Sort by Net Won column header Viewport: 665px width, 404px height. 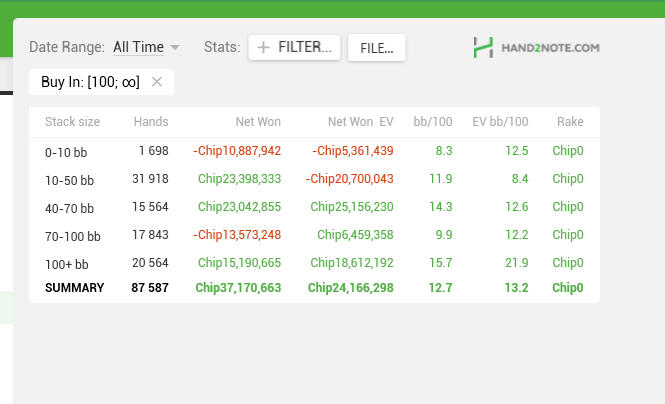pos(258,122)
